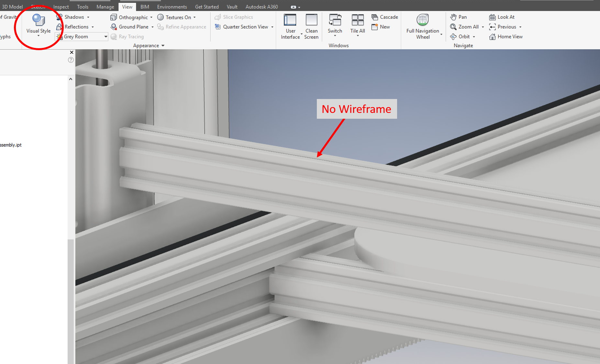Launch the Full Navigation Wheel
Viewport: 600px width, 364px height.
click(423, 27)
